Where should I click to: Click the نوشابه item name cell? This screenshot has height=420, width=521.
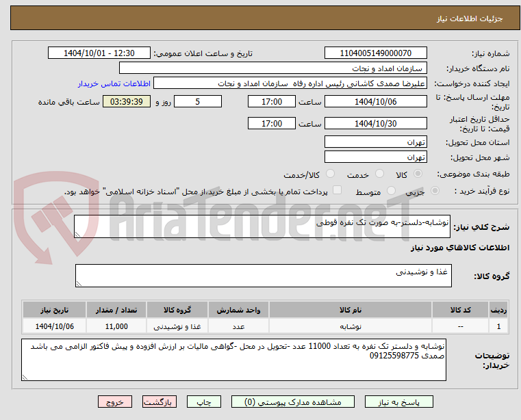(x=351, y=326)
